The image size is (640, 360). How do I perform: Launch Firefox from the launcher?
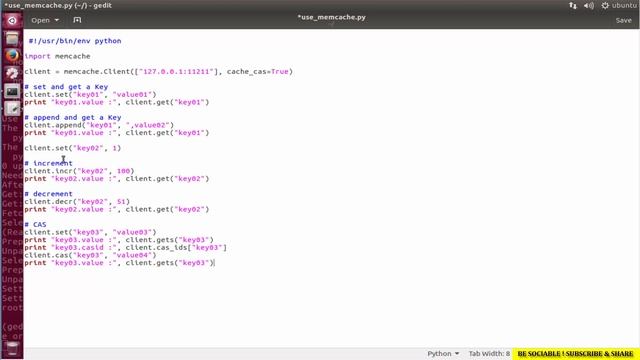click(x=12, y=56)
